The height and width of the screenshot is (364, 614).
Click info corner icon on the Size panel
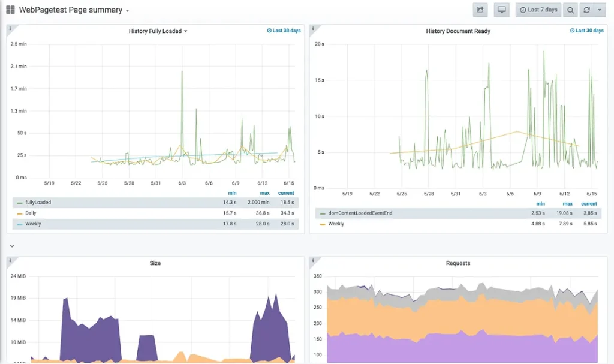[10, 260]
